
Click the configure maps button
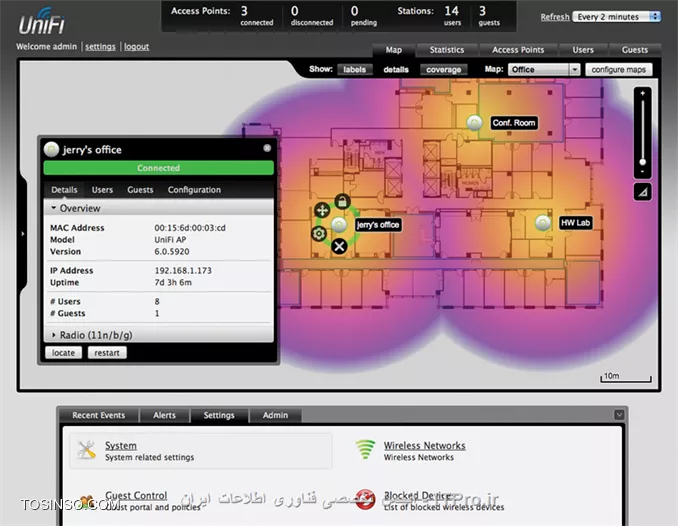click(x=619, y=70)
